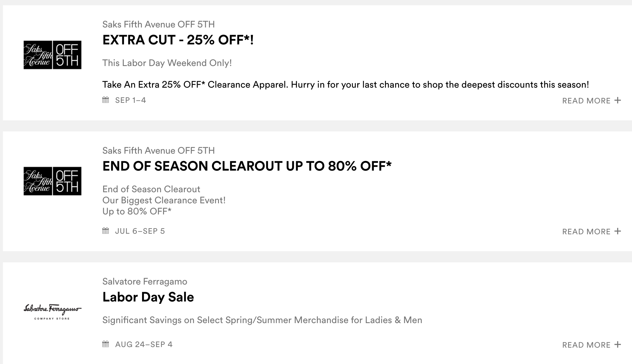Open the Labor Day Sale headline

(148, 297)
